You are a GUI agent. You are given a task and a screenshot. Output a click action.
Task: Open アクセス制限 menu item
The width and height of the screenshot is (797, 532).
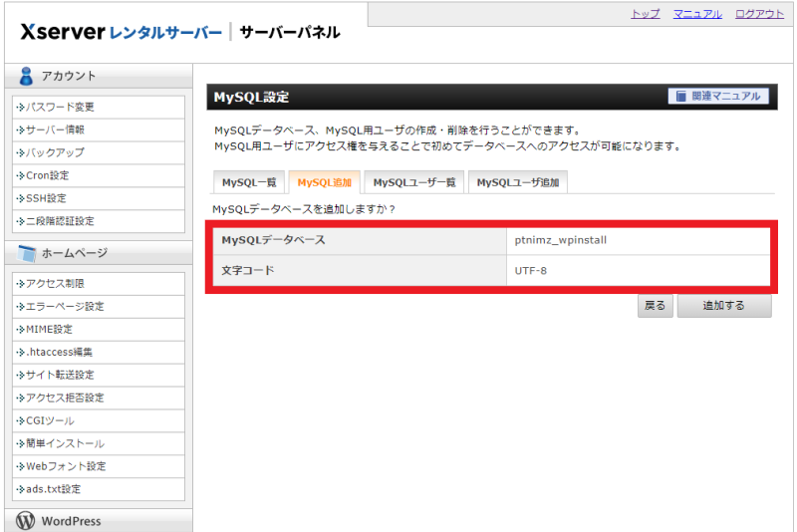coord(99,284)
